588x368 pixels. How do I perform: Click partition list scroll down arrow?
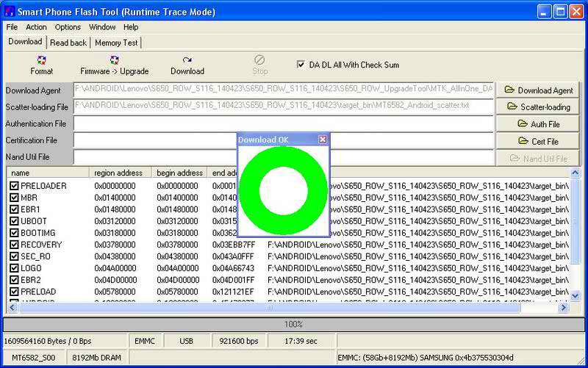(x=575, y=296)
